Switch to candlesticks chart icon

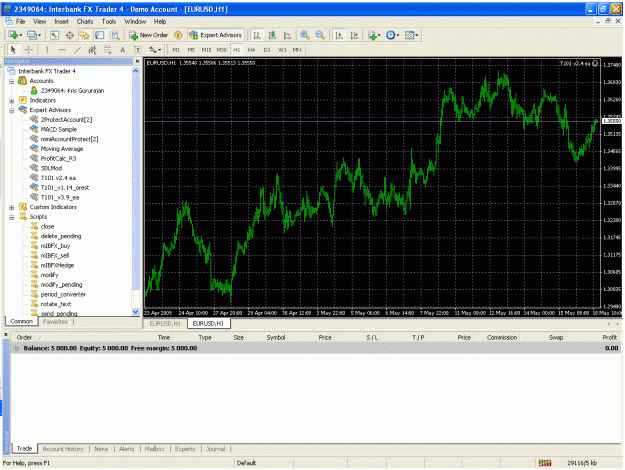click(x=272, y=35)
